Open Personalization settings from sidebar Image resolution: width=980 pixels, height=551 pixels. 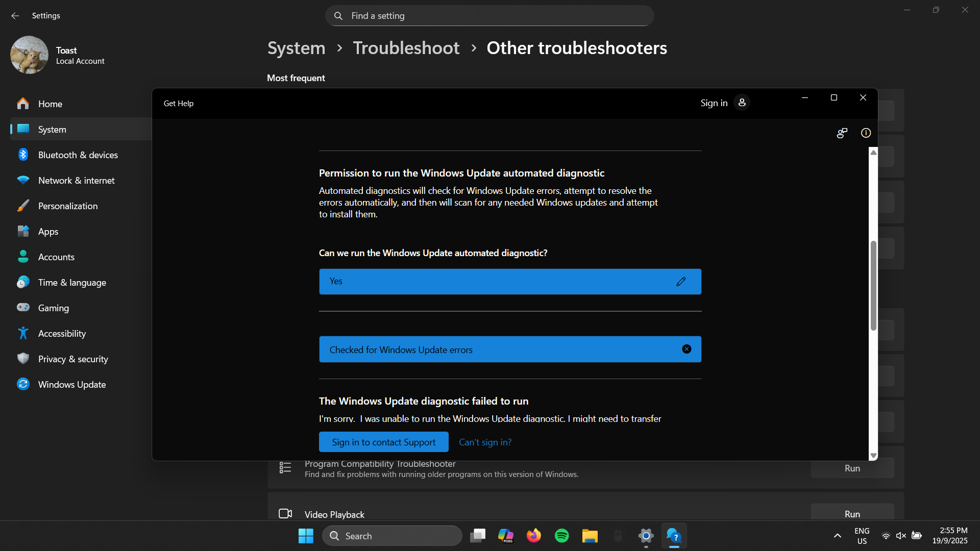pyautogui.click(x=68, y=206)
